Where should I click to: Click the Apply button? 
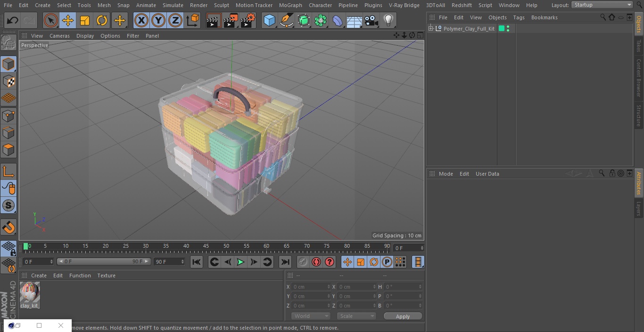coord(403,316)
